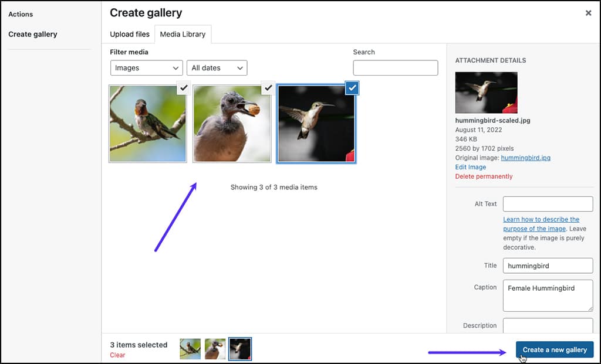The width and height of the screenshot is (601, 364).
Task: Click inside the Search field
Action: pos(395,67)
